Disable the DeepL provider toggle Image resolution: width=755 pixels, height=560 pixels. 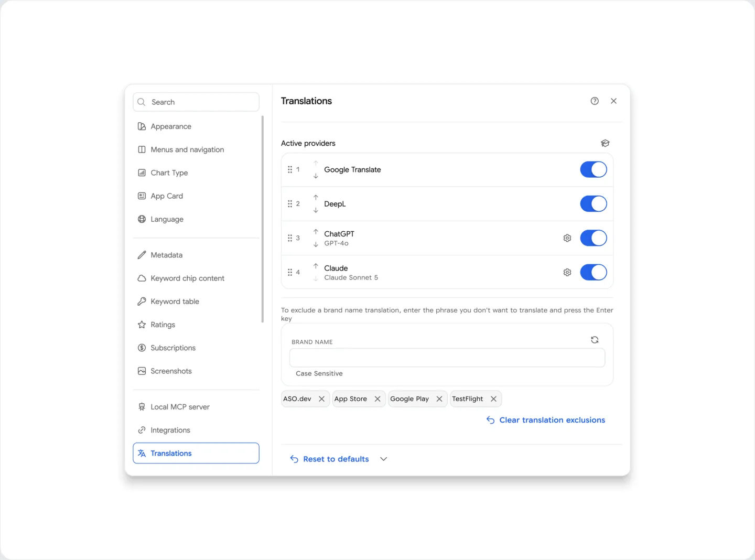point(594,204)
